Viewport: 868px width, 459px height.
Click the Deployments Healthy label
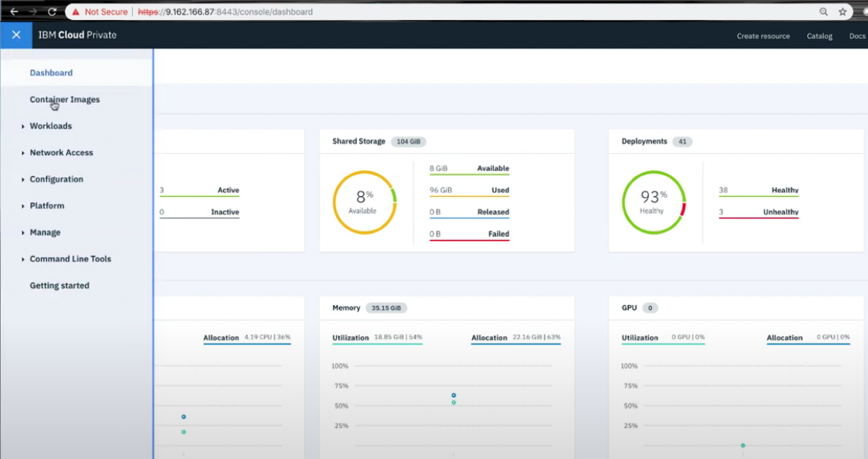coord(785,190)
